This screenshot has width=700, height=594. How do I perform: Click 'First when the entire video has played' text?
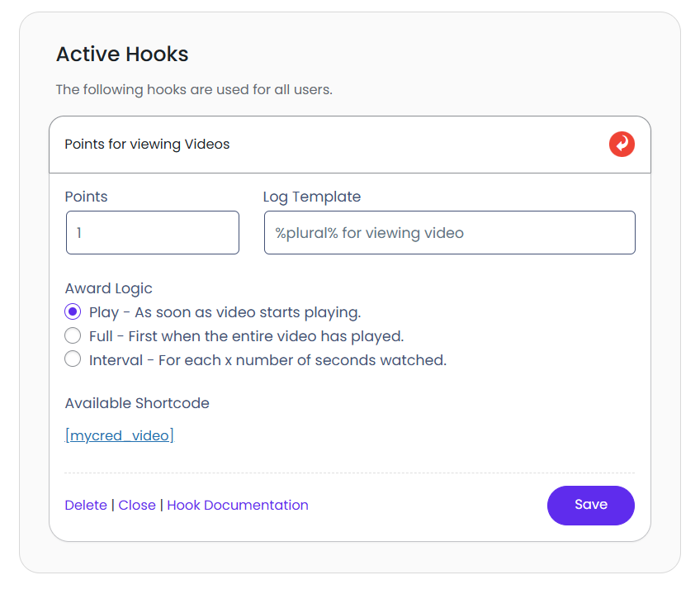(x=266, y=336)
